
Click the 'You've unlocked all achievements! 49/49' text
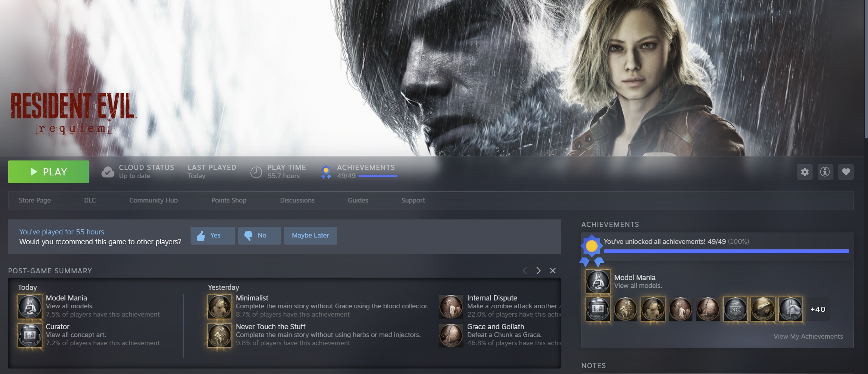[x=665, y=241]
